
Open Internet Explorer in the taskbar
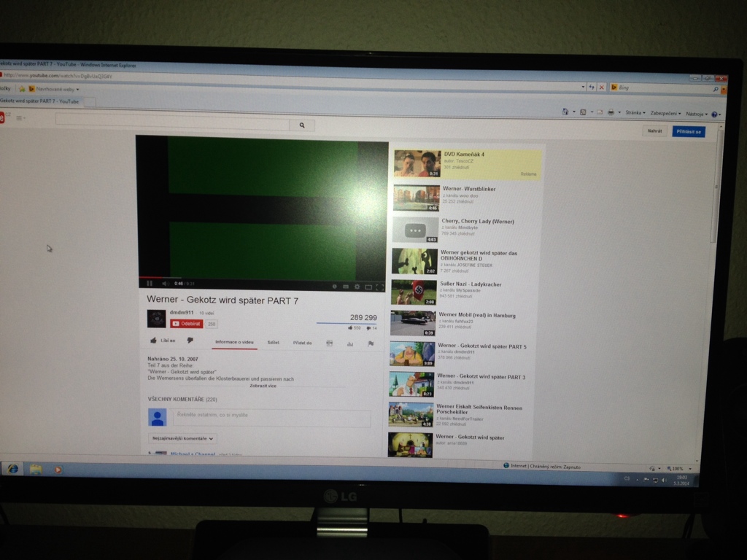tap(13, 469)
